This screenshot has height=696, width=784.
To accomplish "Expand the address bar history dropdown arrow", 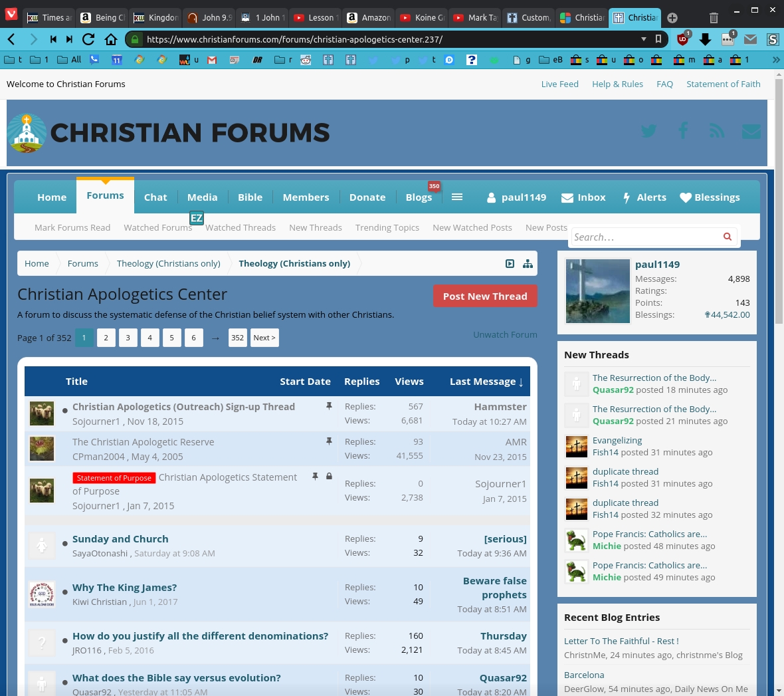I will (643, 39).
